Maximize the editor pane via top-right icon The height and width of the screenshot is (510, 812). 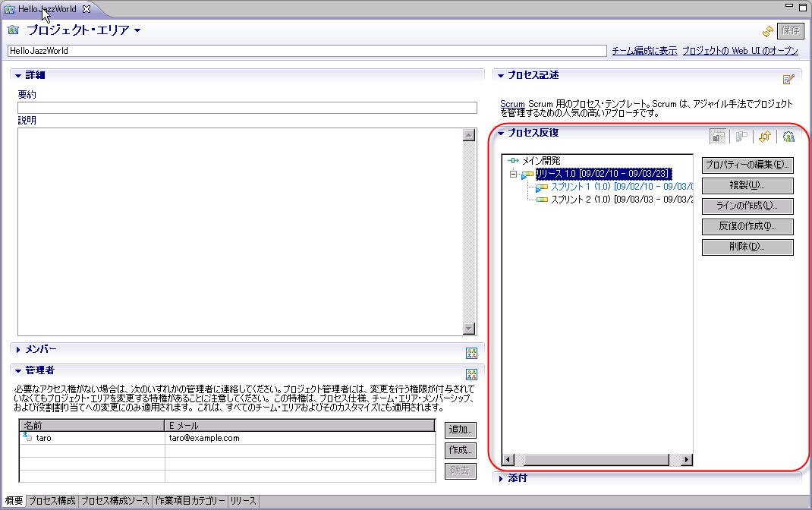tap(803, 7)
